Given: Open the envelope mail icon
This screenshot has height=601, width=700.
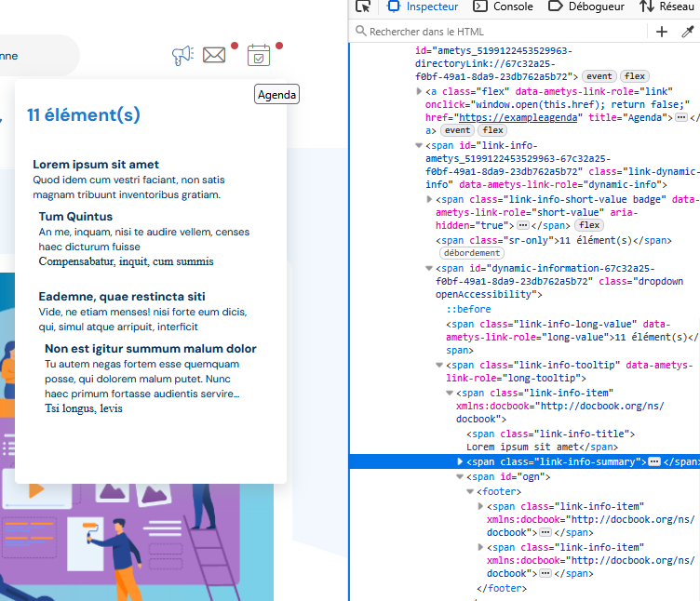Looking at the screenshot, I should click(x=214, y=56).
